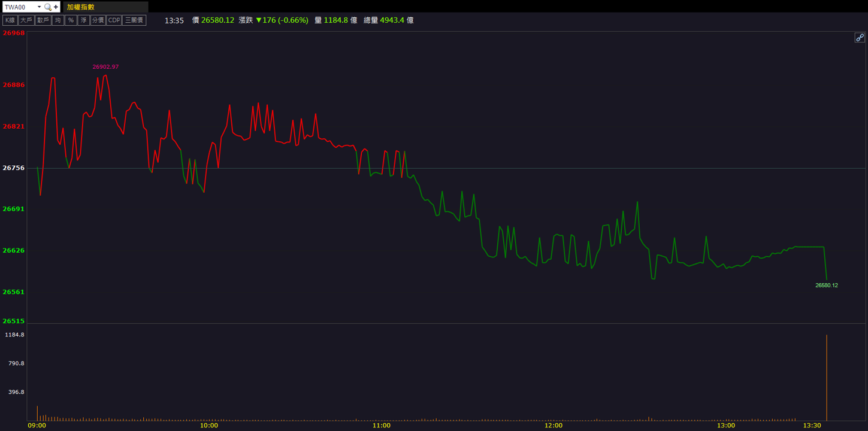Click the total volume 4943.4 億

point(397,20)
